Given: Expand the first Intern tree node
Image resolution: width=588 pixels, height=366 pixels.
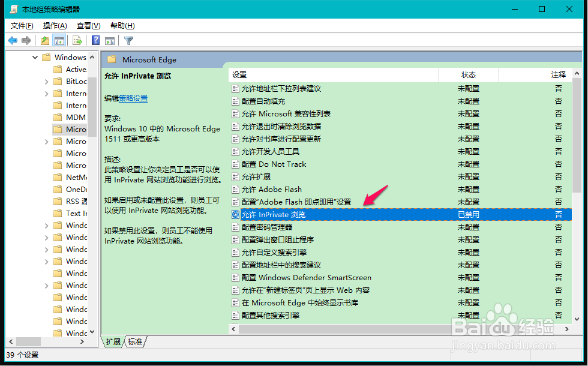Looking at the screenshot, I should click(x=47, y=94).
